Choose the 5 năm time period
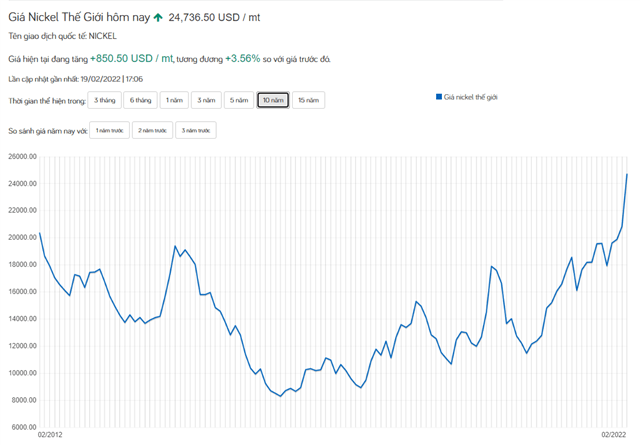This screenshot has height=445, width=640. 239,100
